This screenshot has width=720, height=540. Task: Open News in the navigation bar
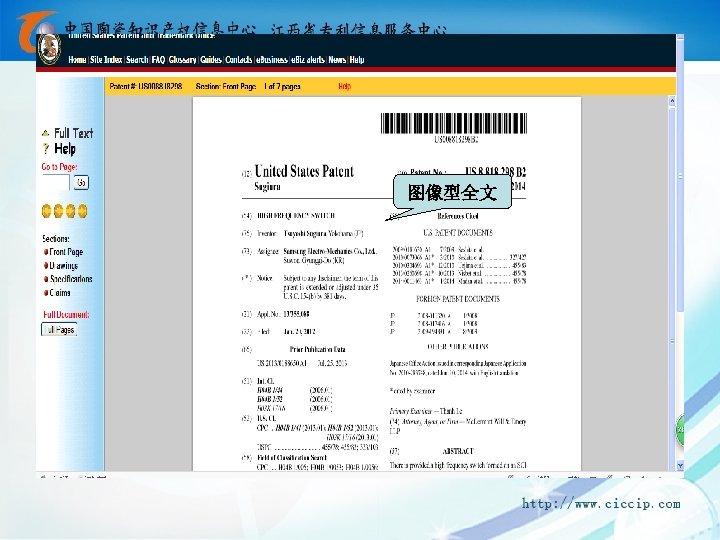pyautogui.click(x=337, y=60)
